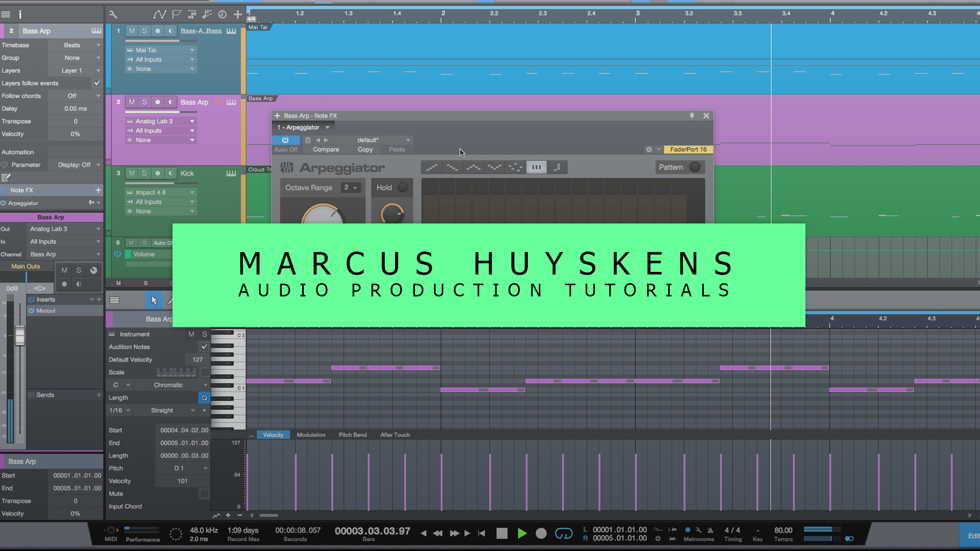Viewport: 980px width, 551px height.
Task: Mute the Bass-A..Bass track
Action: click(x=132, y=31)
